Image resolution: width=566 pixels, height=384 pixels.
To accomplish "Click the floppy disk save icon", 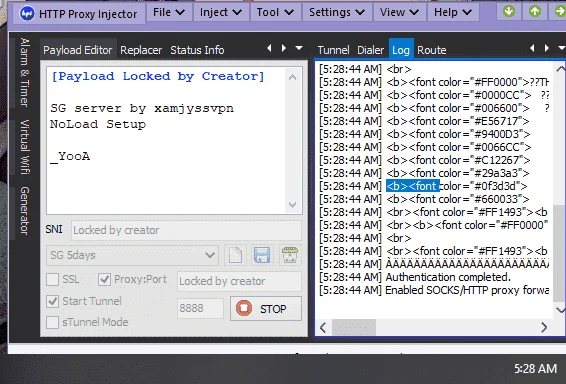I will click(x=262, y=255).
